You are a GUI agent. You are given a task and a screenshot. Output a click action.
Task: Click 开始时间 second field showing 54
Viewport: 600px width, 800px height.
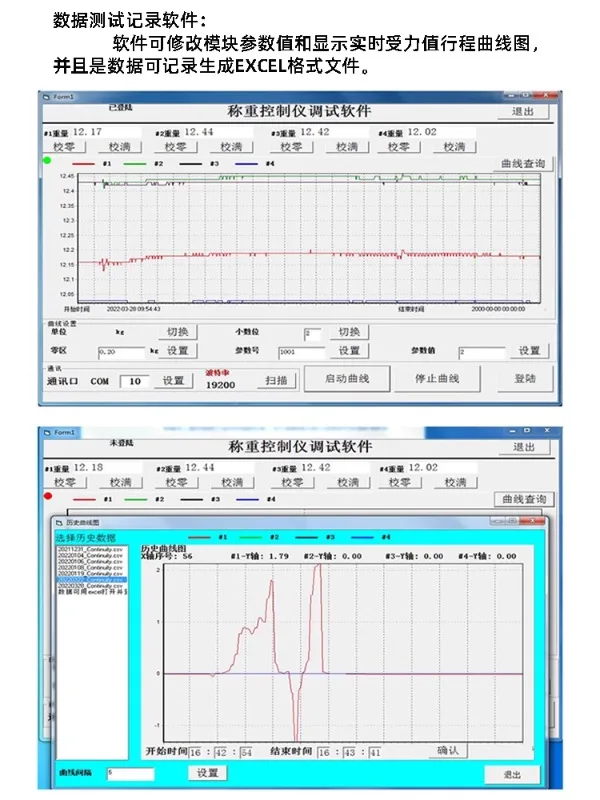pos(246,753)
